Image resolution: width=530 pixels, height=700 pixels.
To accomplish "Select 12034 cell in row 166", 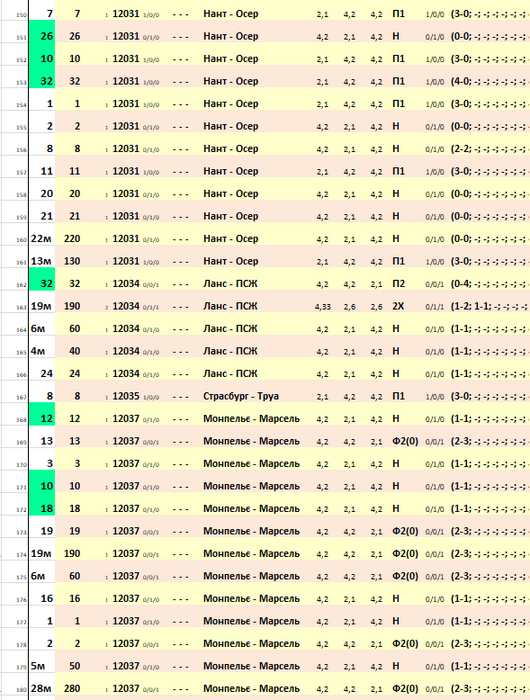I will click(x=126, y=374).
